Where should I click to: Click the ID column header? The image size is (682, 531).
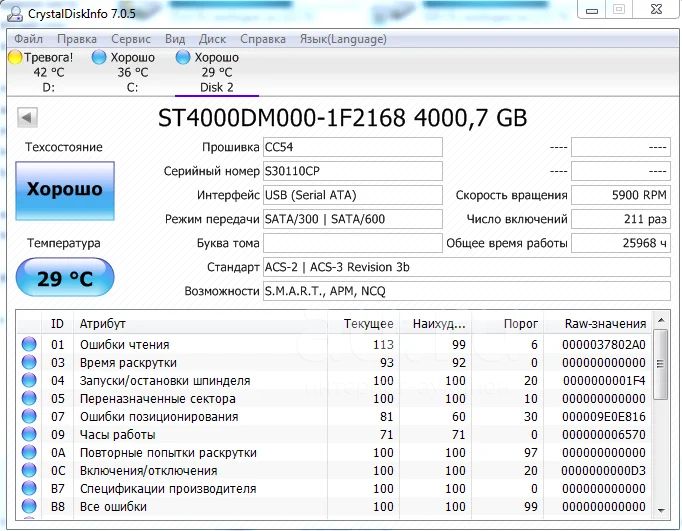57,324
